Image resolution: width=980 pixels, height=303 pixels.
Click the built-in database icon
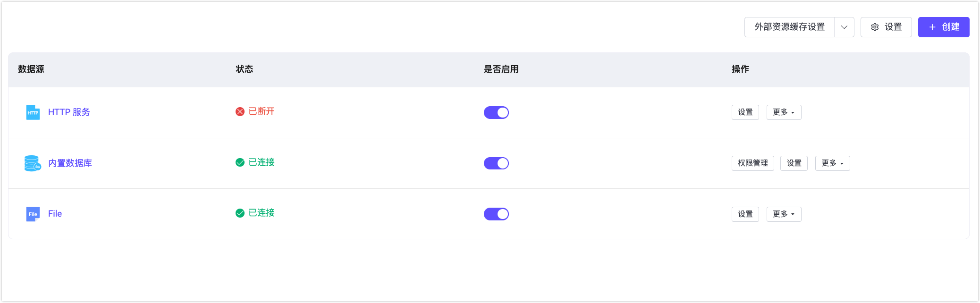[33, 163]
